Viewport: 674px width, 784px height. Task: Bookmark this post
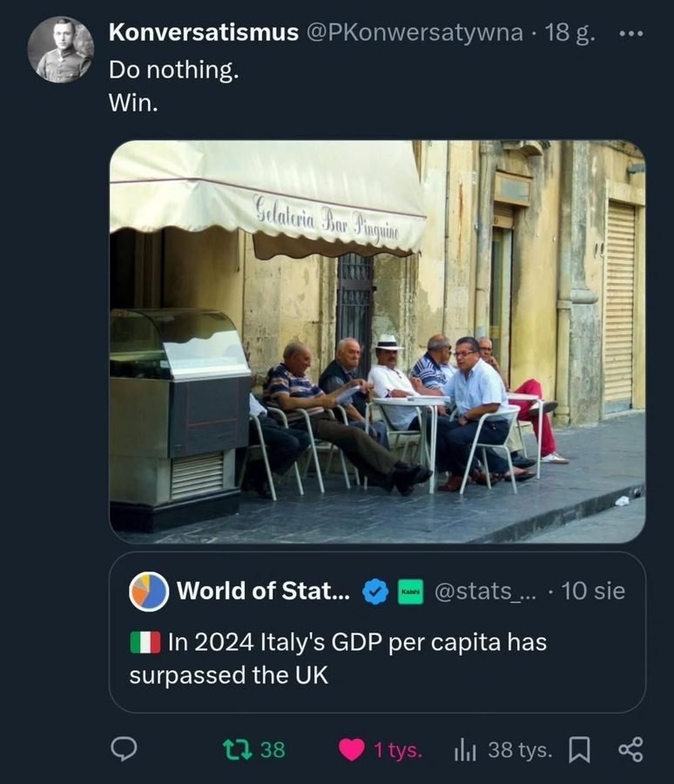[579, 749]
